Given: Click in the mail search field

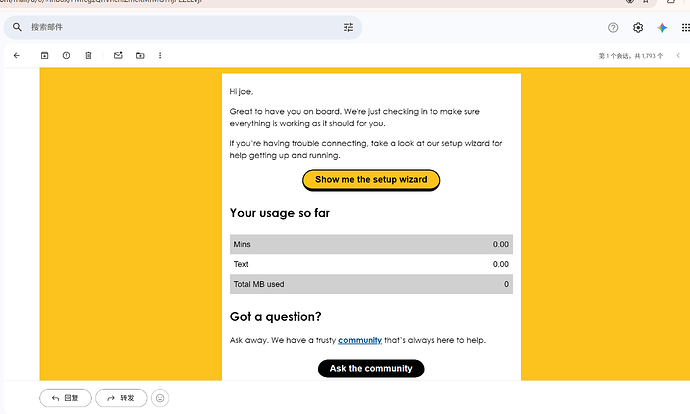Looking at the screenshot, I should click(x=183, y=27).
